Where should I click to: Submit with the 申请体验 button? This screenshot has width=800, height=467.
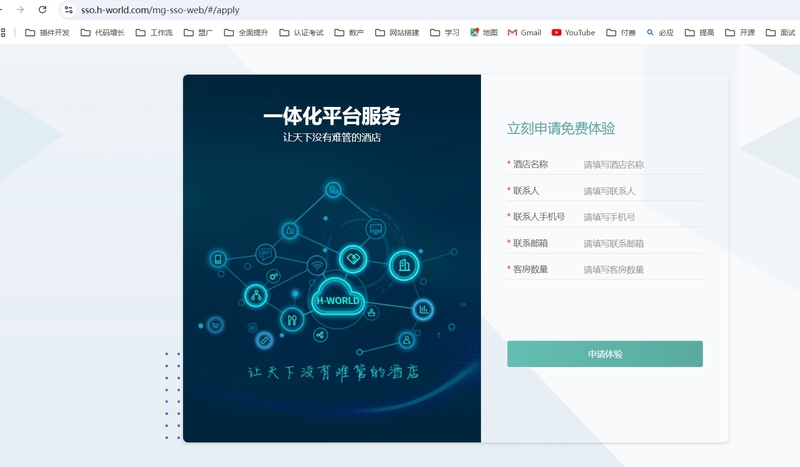click(x=605, y=354)
